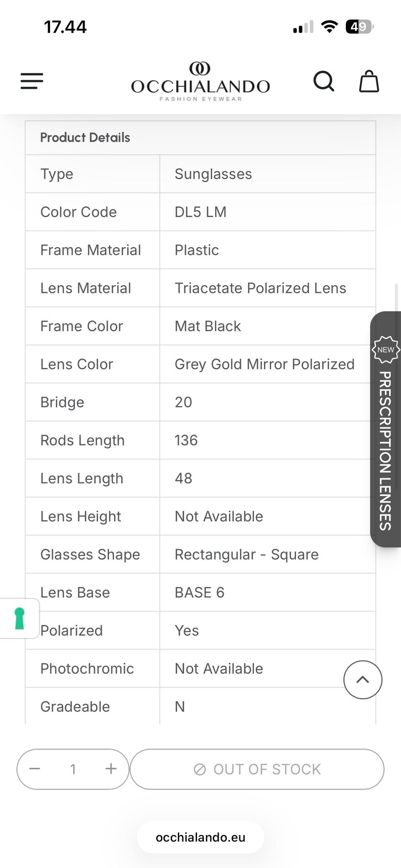Screen dimensions: 401x868
Task: Tap the green keyhole widget icon
Action: 19,618
